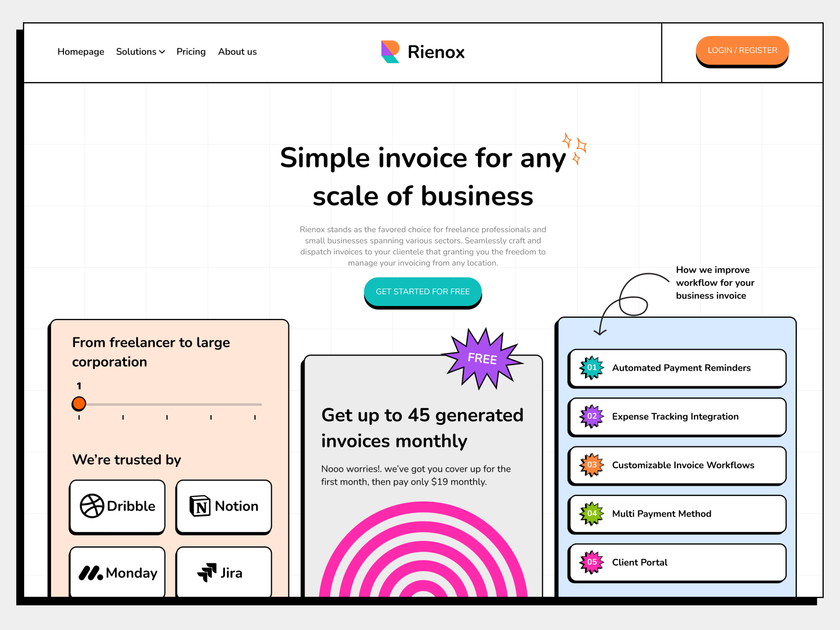Viewport: 840px width, 630px height.
Task: Click the orange 03 starburst badge
Action: click(x=592, y=465)
